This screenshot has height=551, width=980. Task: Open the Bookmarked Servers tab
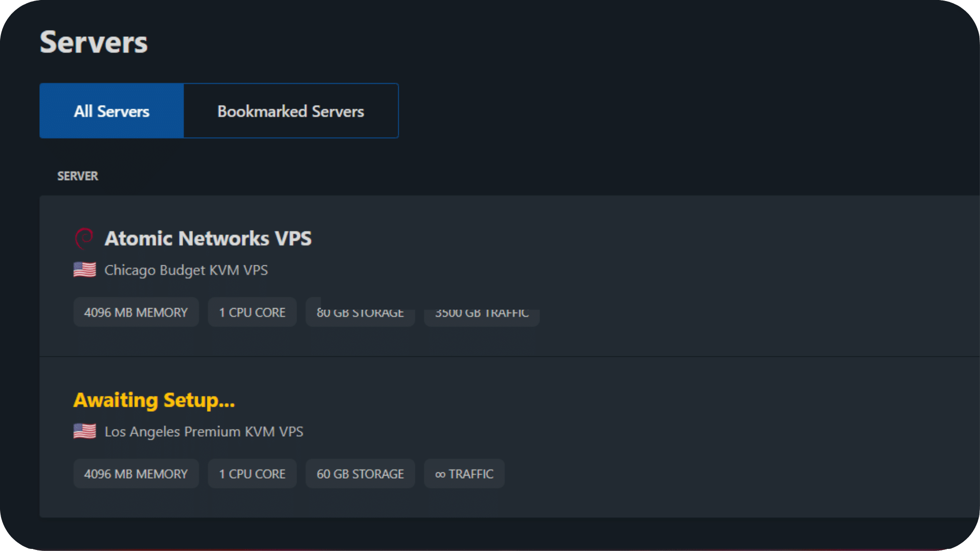coord(290,111)
